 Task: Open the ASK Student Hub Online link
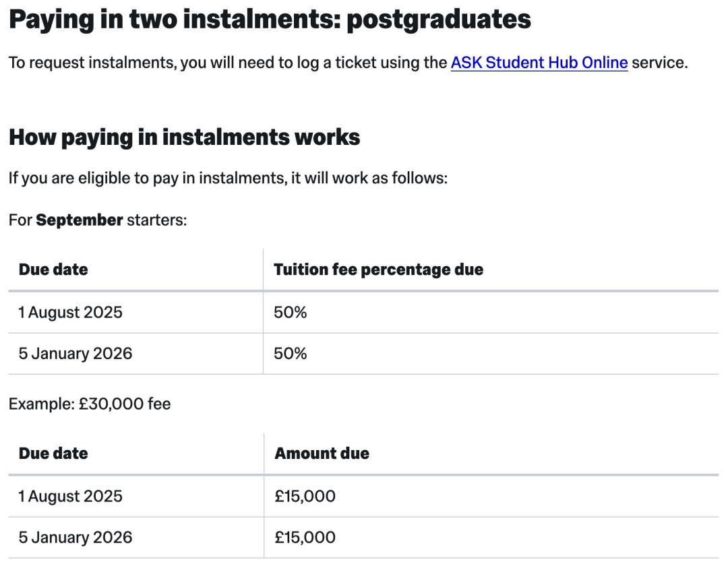539,63
